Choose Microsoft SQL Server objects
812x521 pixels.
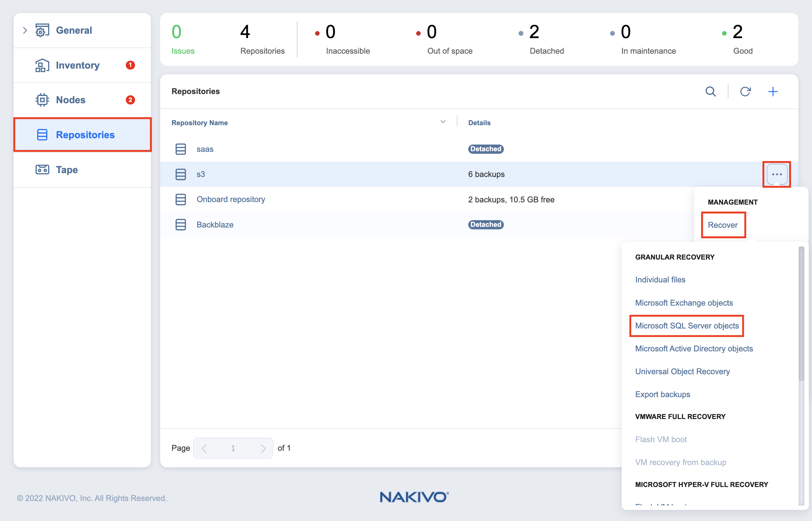(x=687, y=326)
